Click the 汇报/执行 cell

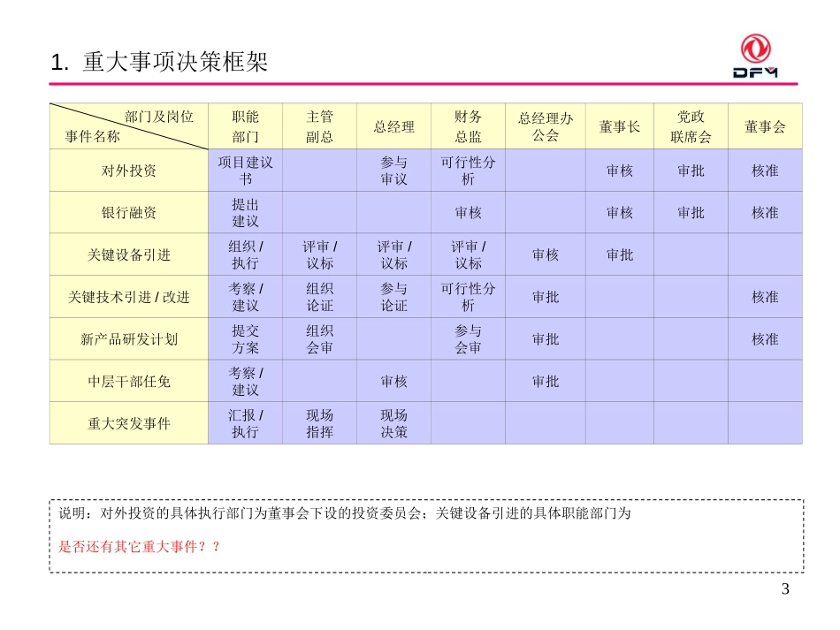(x=245, y=423)
